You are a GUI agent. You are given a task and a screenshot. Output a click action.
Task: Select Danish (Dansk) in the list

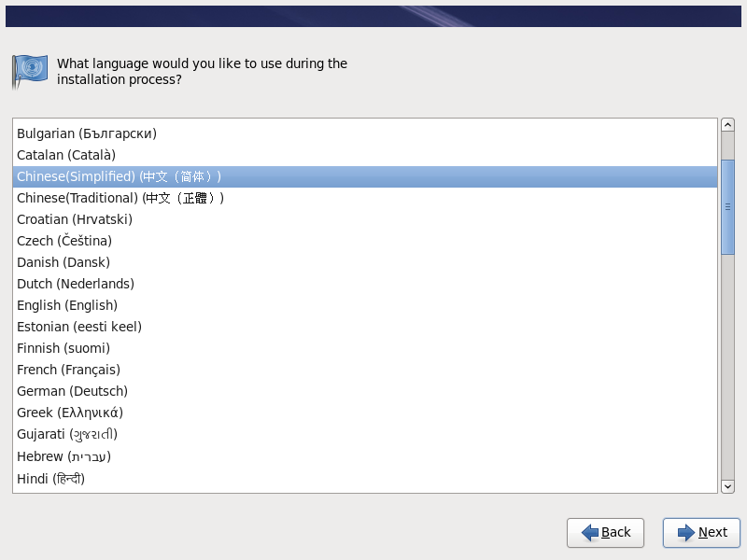(x=63, y=262)
